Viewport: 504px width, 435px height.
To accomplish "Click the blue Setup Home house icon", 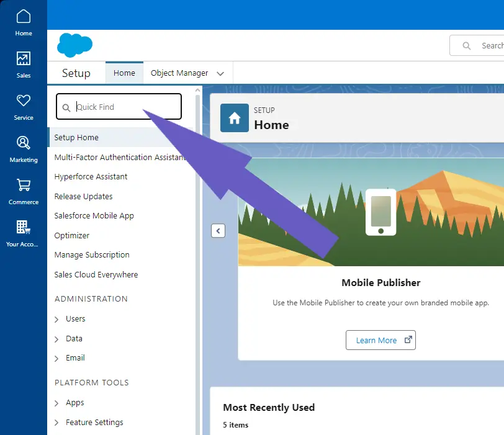I will (x=235, y=118).
